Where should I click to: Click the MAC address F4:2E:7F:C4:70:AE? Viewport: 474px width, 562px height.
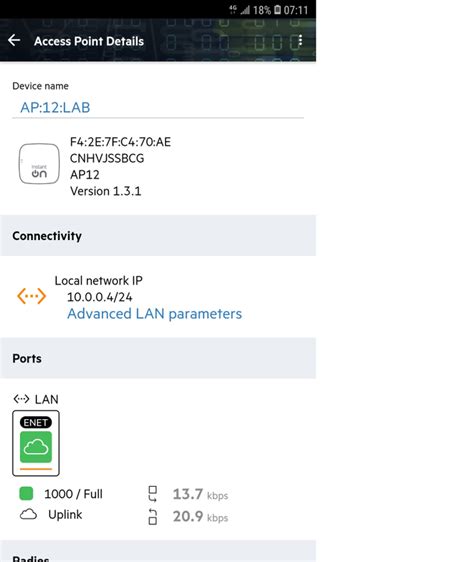coord(120,142)
